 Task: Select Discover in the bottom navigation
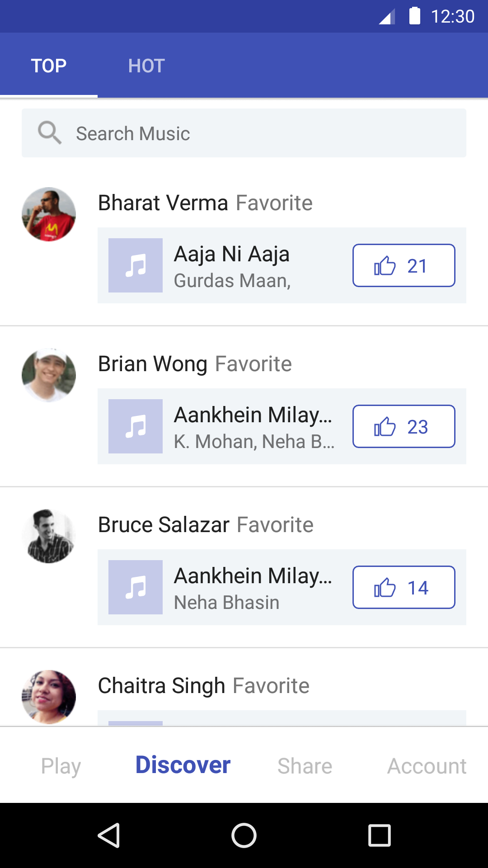(x=183, y=765)
